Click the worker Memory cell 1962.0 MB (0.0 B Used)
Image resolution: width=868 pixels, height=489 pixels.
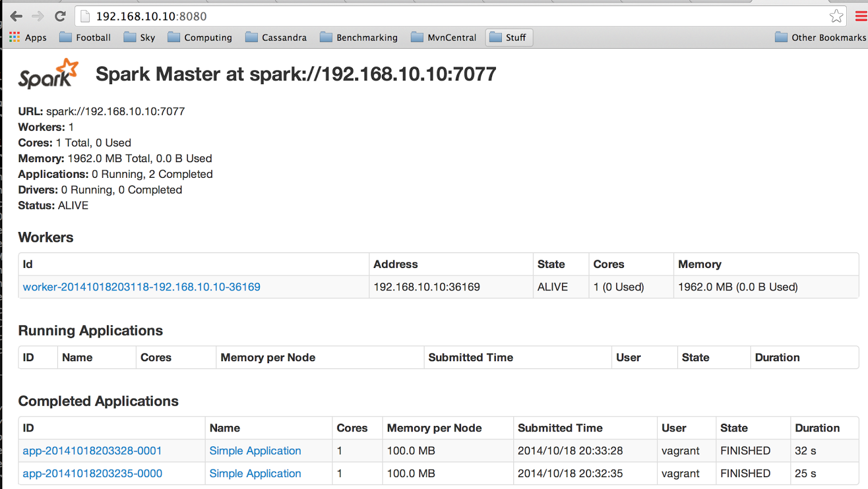tap(766, 287)
